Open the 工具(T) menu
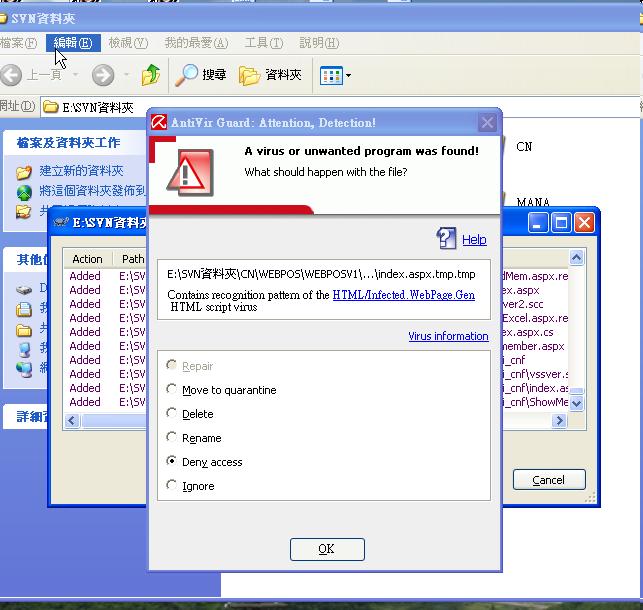The height and width of the screenshot is (610, 643). click(263, 43)
